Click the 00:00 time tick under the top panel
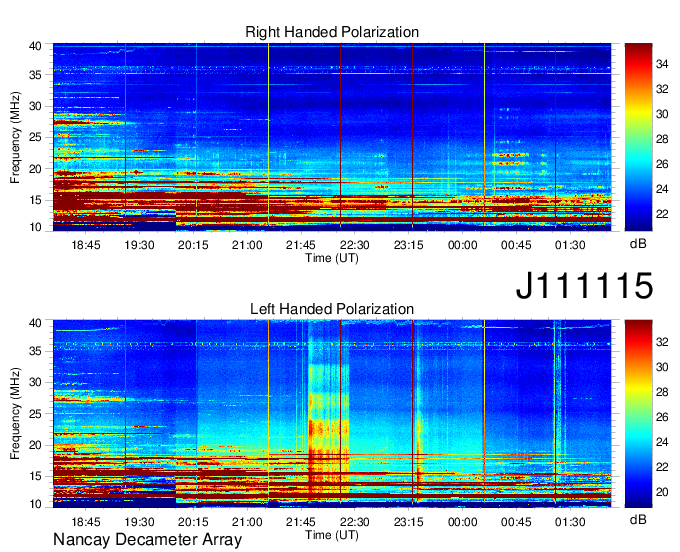 [x=462, y=245]
